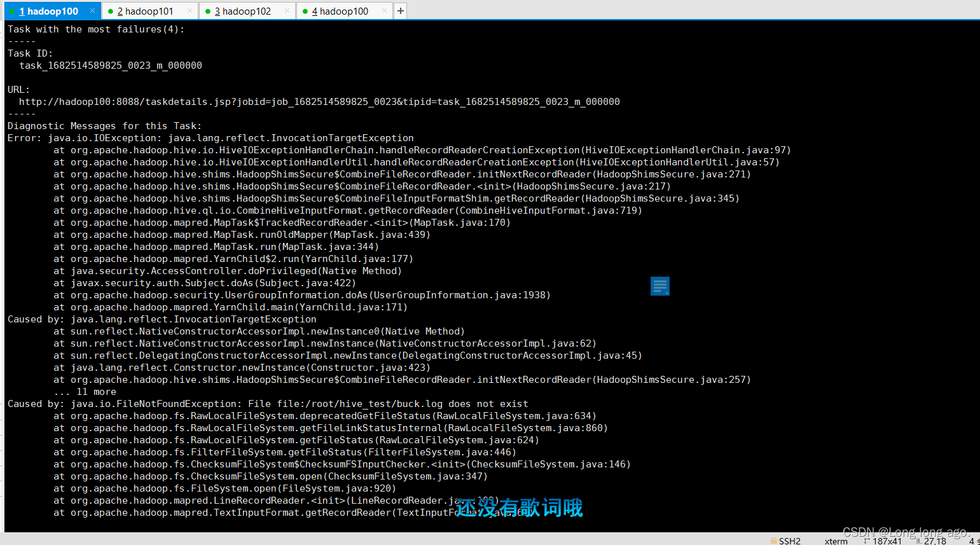Click the MapTask.runOldMapper stack trace line
This screenshot has height=545, width=980.
(242, 235)
